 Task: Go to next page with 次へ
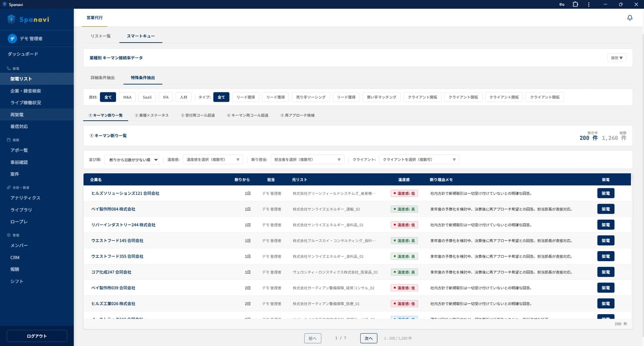(x=369, y=338)
